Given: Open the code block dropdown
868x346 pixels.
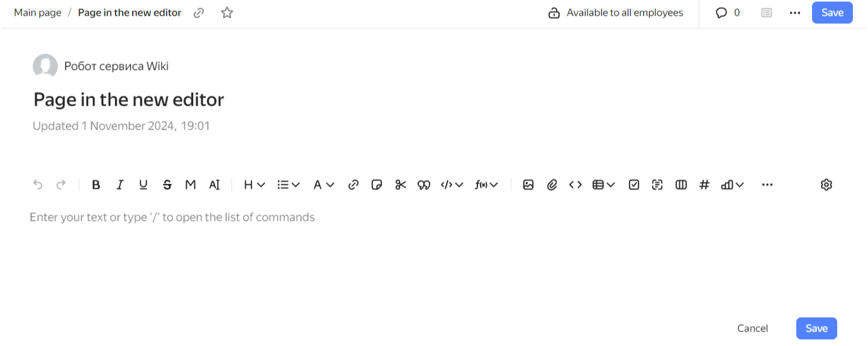Looking at the screenshot, I should coord(452,185).
